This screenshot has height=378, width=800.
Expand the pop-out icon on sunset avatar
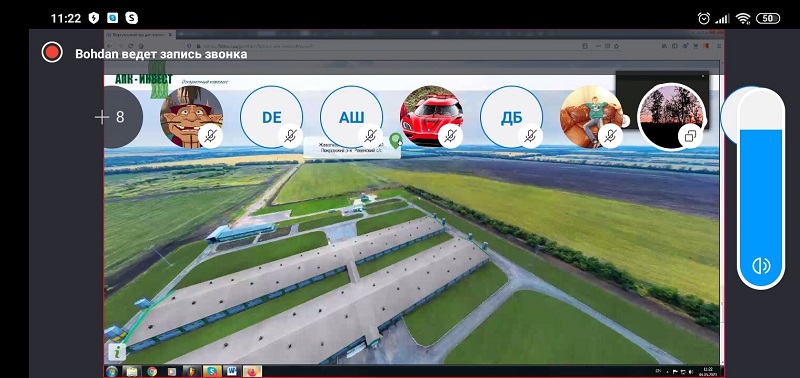[x=690, y=136]
